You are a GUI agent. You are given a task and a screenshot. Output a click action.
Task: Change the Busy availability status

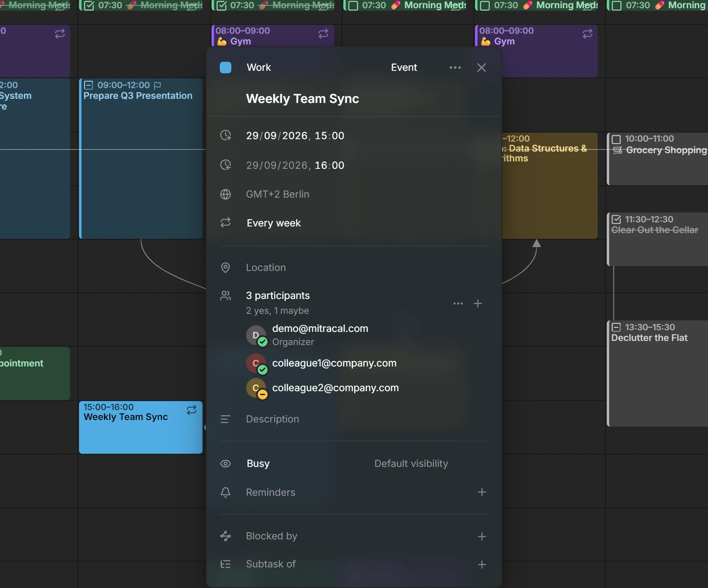click(x=258, y=464)
